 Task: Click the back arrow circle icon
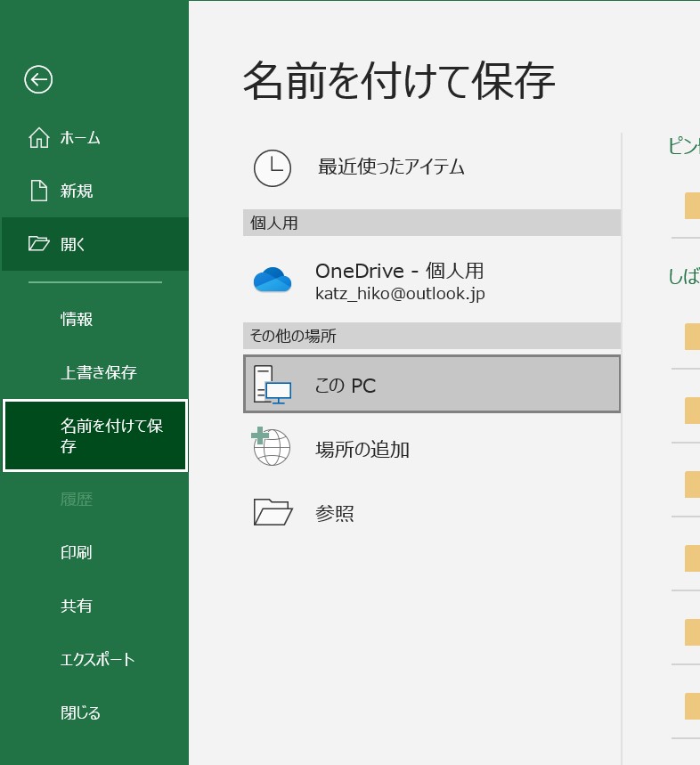point(38,79)
